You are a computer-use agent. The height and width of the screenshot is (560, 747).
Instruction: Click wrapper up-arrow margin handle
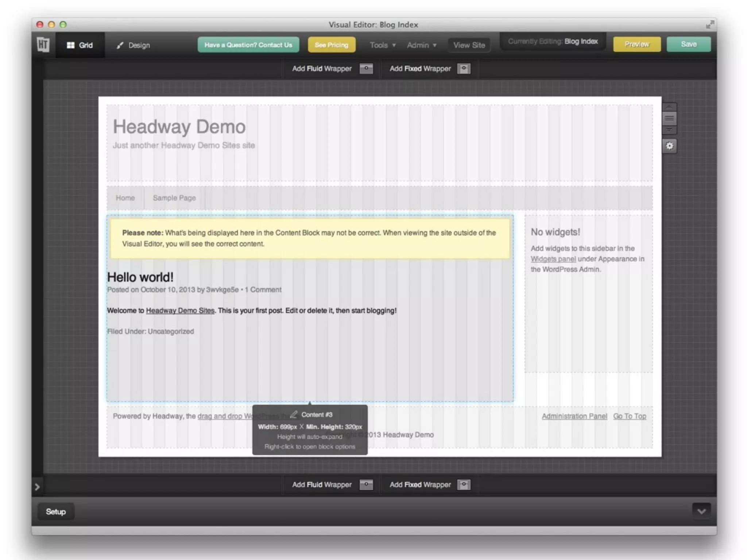tap(669, 106)
